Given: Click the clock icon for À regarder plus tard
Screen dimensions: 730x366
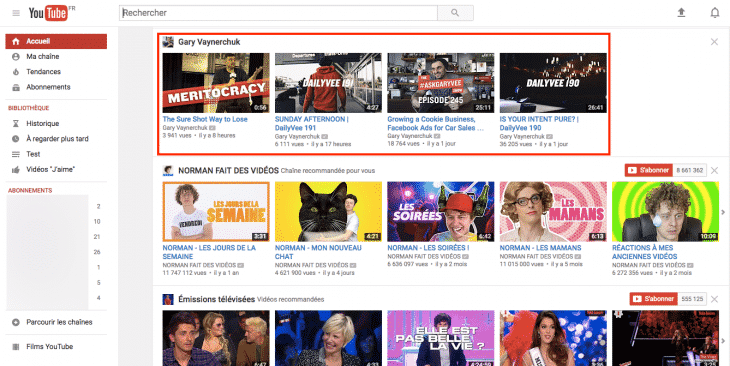Looking at the screenshot, I should 16,139.
